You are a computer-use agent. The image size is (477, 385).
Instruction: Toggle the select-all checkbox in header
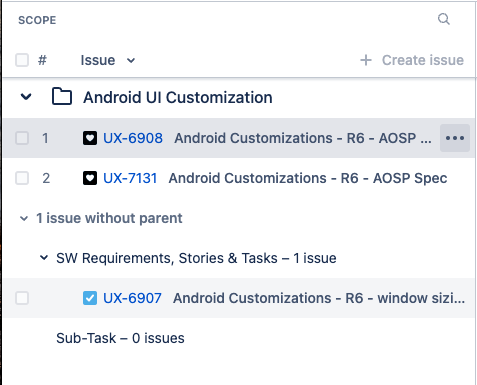(x=22, y=60)
